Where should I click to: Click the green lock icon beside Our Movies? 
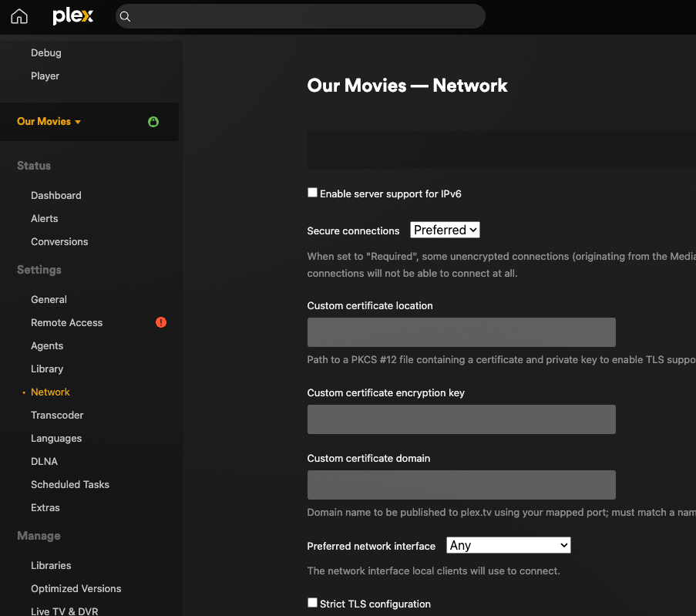pos(153,122)
